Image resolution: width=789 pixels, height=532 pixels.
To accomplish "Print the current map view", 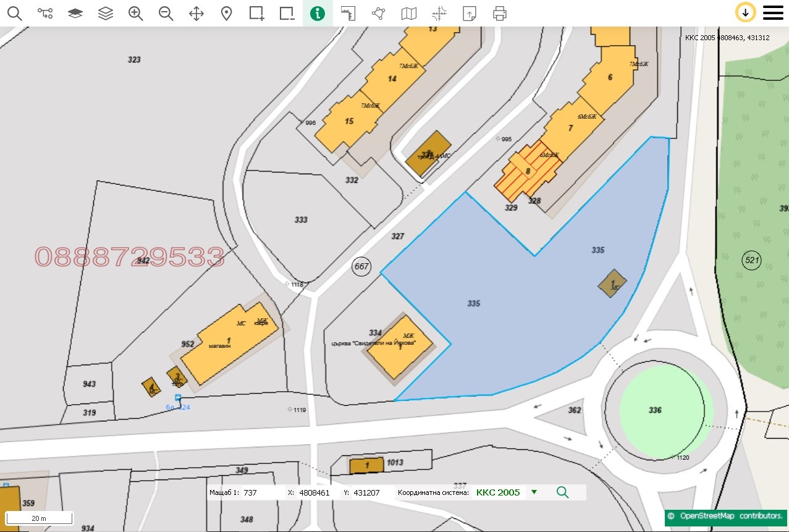I will coord(500,12).
